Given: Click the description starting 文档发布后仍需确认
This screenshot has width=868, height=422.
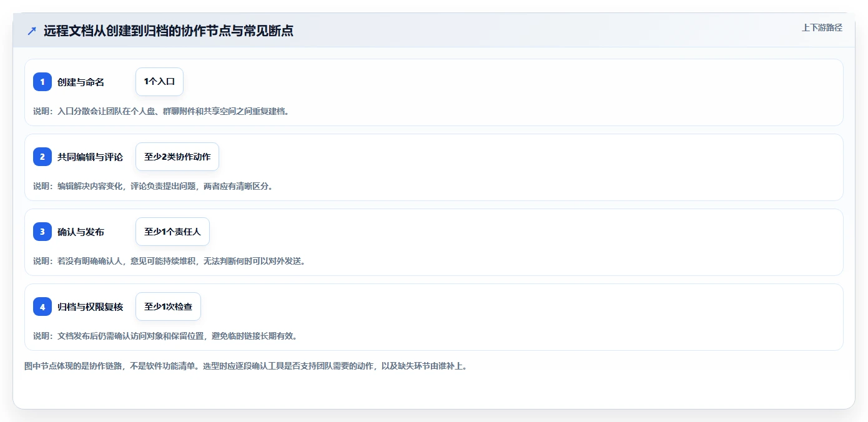Looking at the screenshot, I should point(165,336).
